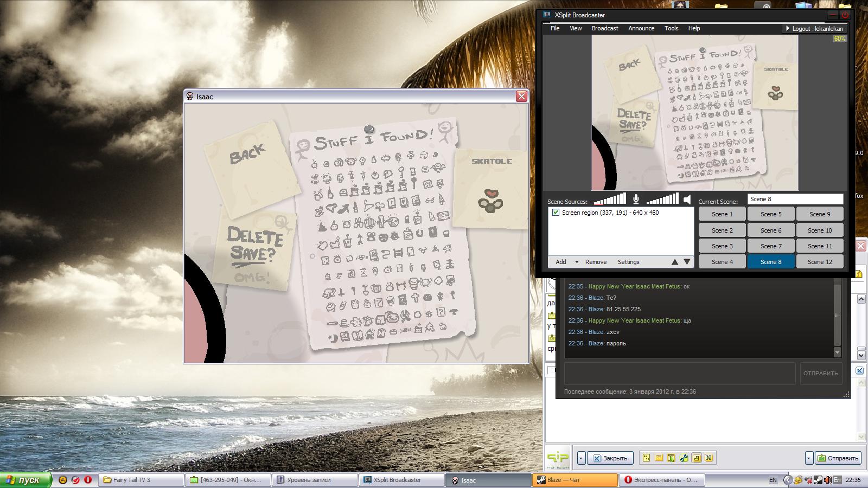This screenshot has height=488, width=868.
Task: Adjust the speaker volume level bars
Action: coord(662,199)
